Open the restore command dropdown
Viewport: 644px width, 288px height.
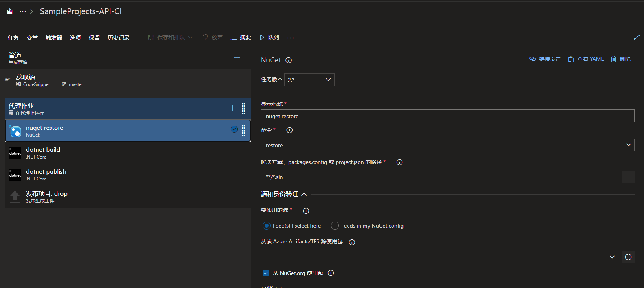[448, 145]
